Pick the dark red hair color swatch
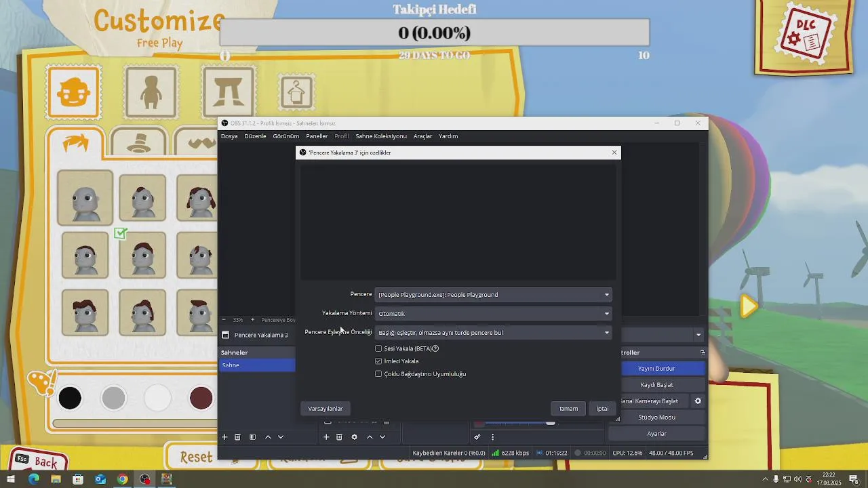This screenshot has width=868, height=488. (201, 398)
